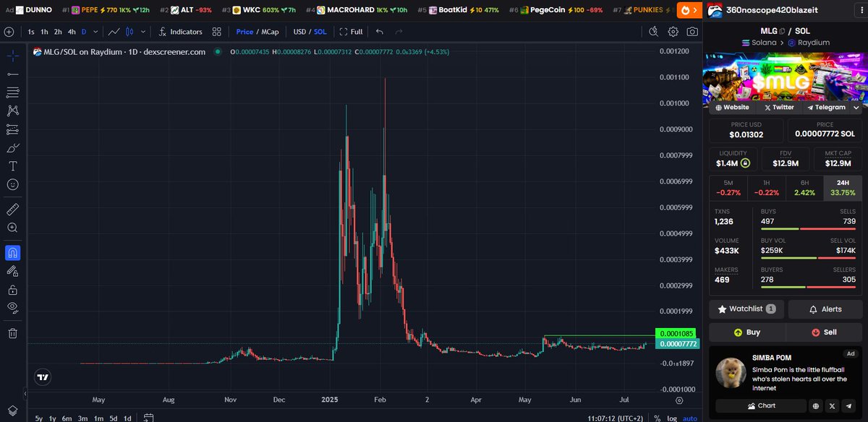Open the forecasting and measurement tools
This screenshot has height=422, width=868.
click(x=12, y=129)
